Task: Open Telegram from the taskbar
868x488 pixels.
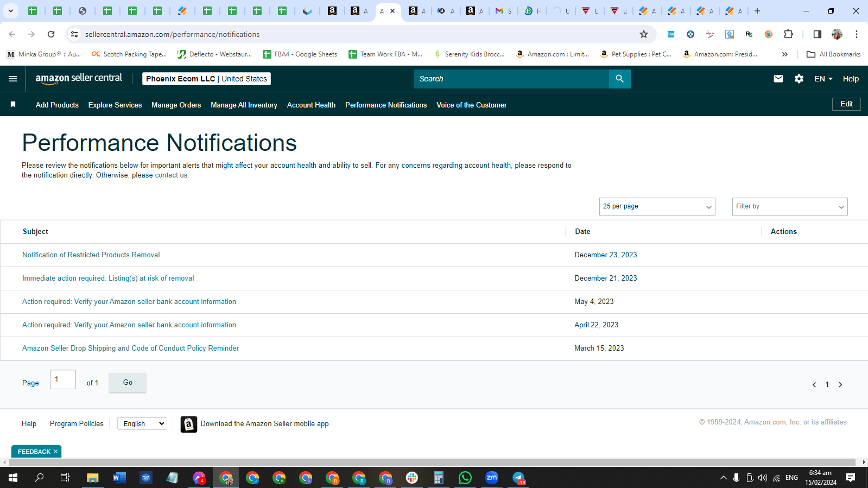Action: [519, 478]
